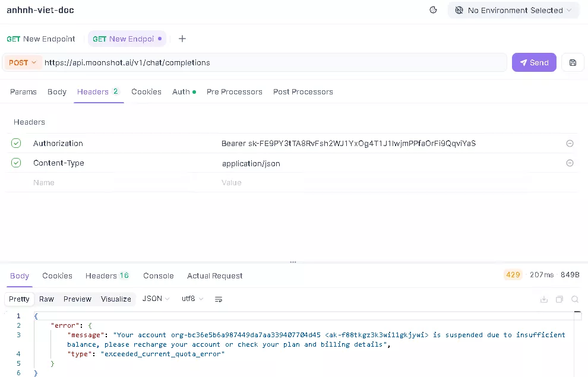Screen dimensions: 588x377
Task: Open the JSON format dropdown
Action: [156, 299]
